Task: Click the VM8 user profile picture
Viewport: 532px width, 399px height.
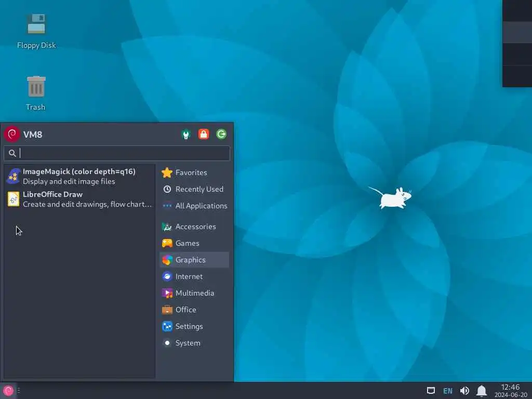Action: coord(12,134)
